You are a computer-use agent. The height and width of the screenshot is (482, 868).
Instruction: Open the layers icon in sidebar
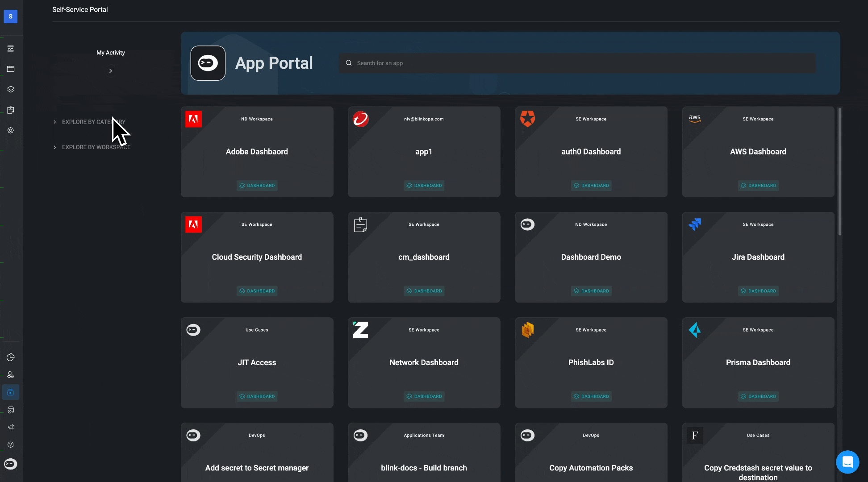11,89
